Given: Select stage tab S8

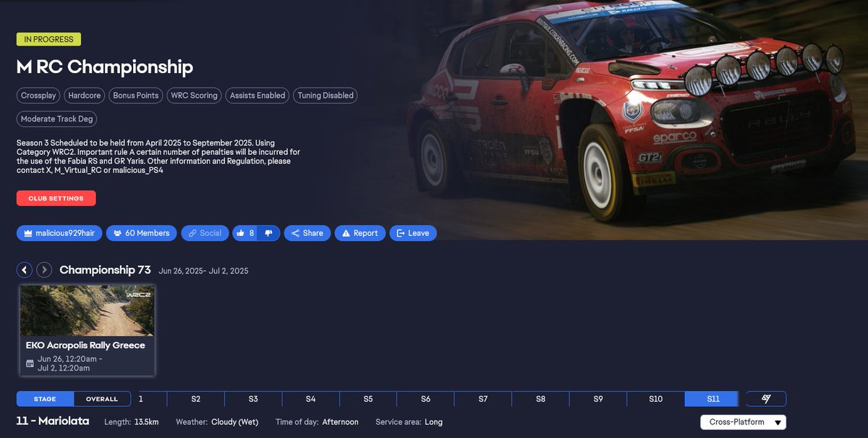Looking at the screenshot, I should (x=540, y=399).
